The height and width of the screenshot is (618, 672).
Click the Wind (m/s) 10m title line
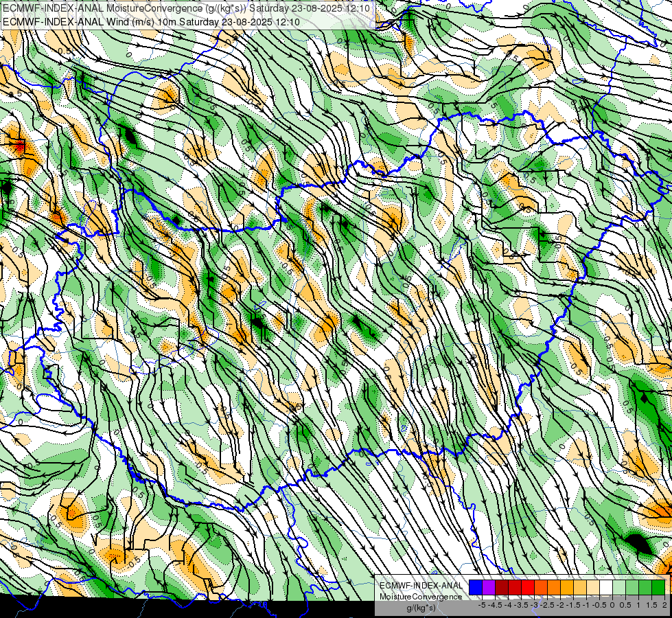(151, 21)
